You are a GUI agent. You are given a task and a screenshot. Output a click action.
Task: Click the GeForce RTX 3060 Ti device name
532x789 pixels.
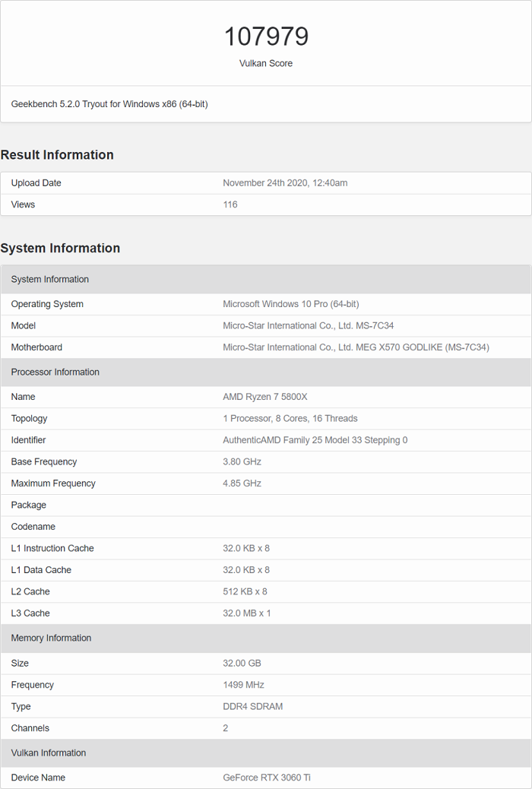pos(267,778)
